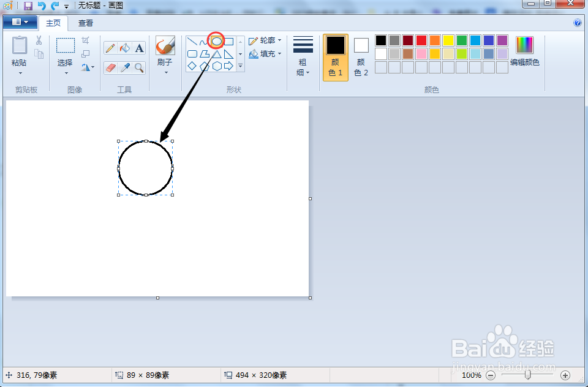
Task: Pick the green color swatch
Action: click(x=462, y=40)
